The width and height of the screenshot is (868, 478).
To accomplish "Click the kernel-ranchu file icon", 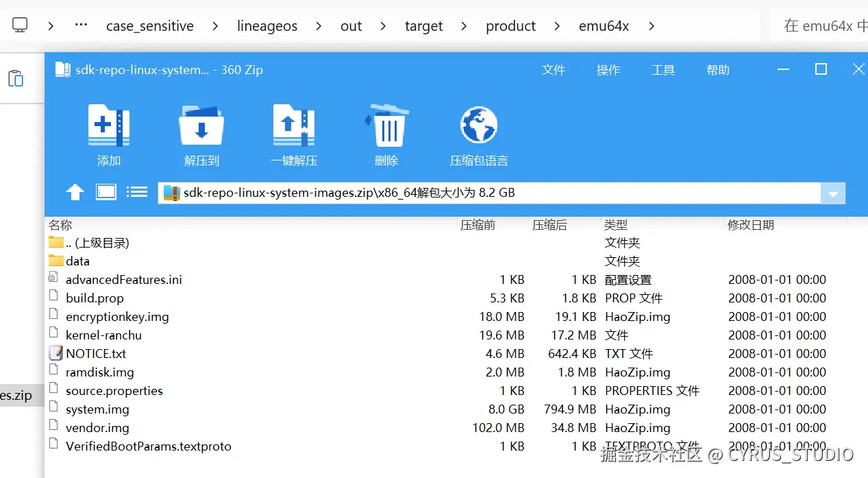I will pos(53,333).
